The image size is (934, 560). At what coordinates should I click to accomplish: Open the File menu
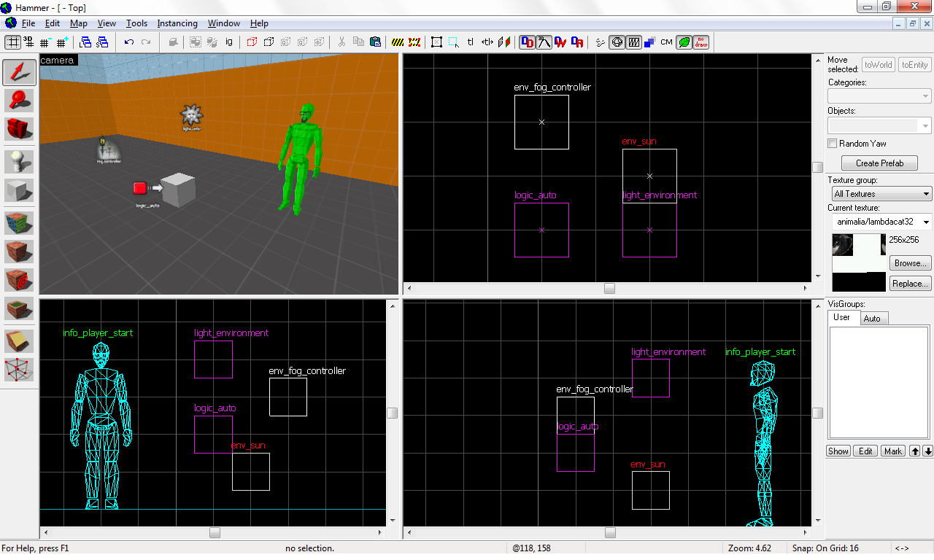click(28, 23)
